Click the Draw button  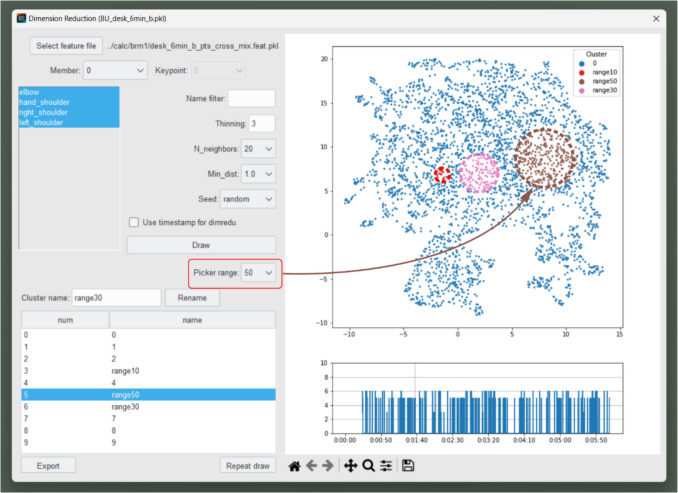201,245
